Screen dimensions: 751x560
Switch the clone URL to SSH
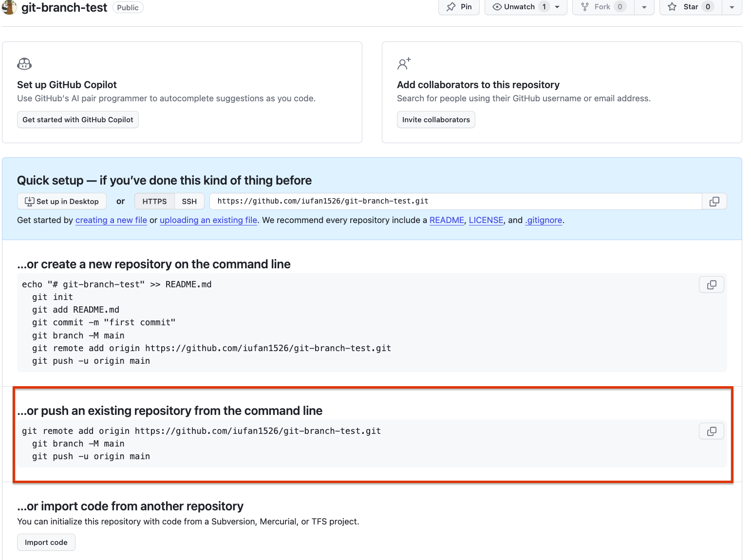pos(189,202)
